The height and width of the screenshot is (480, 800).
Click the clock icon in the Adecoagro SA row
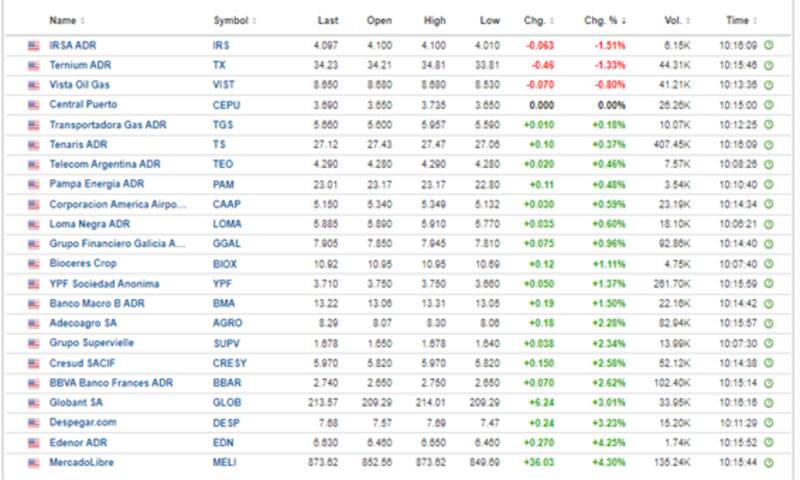coord(769,323)
